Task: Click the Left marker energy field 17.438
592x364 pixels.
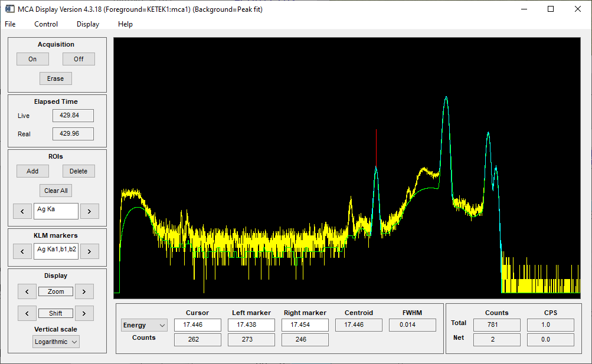Action: (x=251, y=325)
